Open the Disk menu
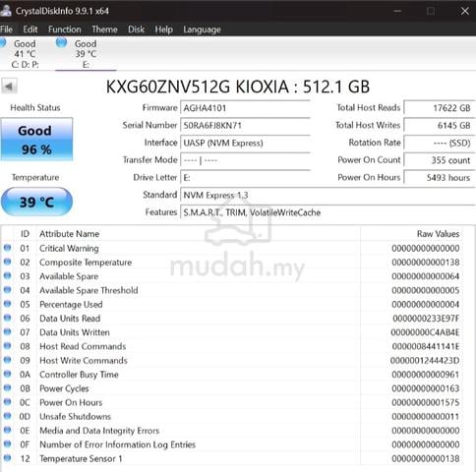Viewport: 476px width, 472px height. coord(136,29)
